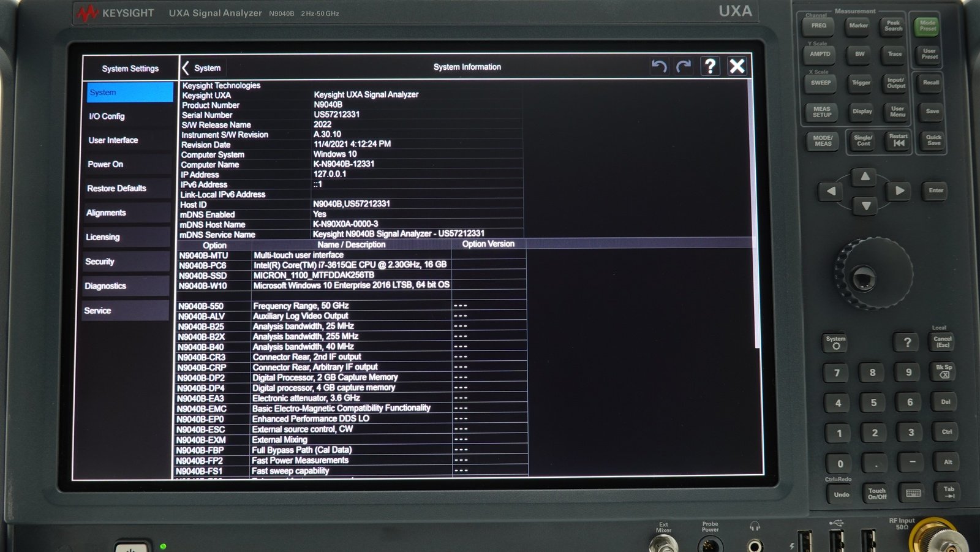Click the hardware help question mark key
Viewport: 980px width, 552px height.
[907, 342]
